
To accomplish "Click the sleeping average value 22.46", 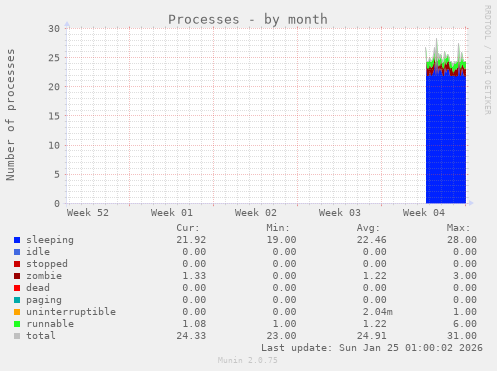I will (372, 240).
